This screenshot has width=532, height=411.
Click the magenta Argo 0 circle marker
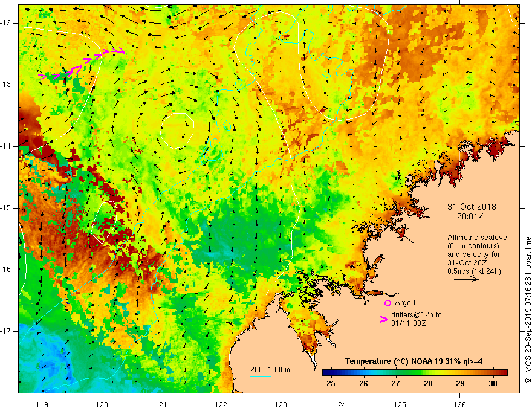(x=388, y=303)
